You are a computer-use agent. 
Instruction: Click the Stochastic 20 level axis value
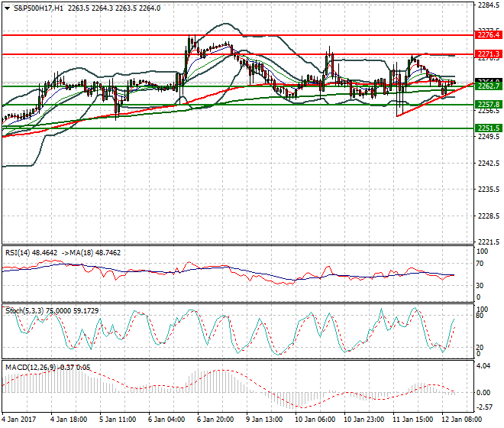[x=480, y=348]
